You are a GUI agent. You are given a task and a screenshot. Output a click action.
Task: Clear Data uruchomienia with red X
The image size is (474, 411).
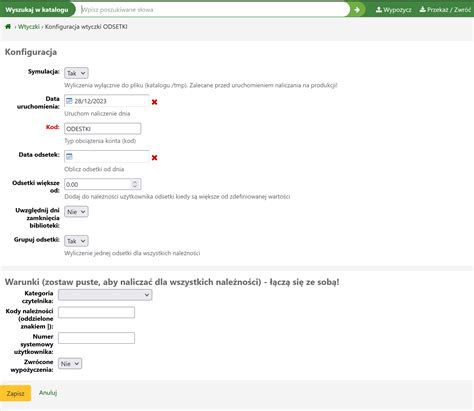(154, 102)
